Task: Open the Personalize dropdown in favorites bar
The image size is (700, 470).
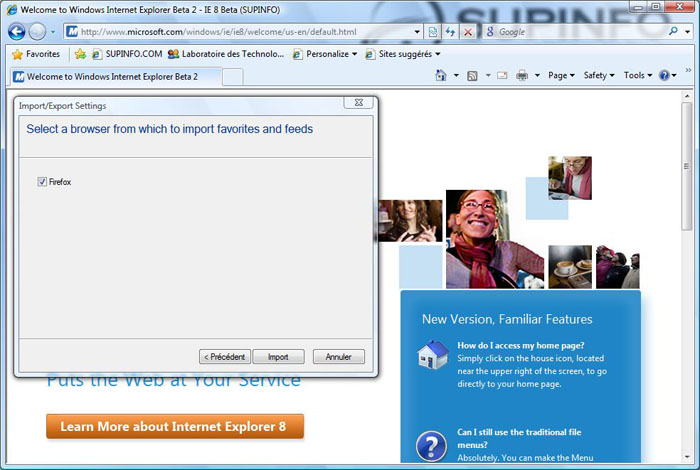Action: pos(325,54)
